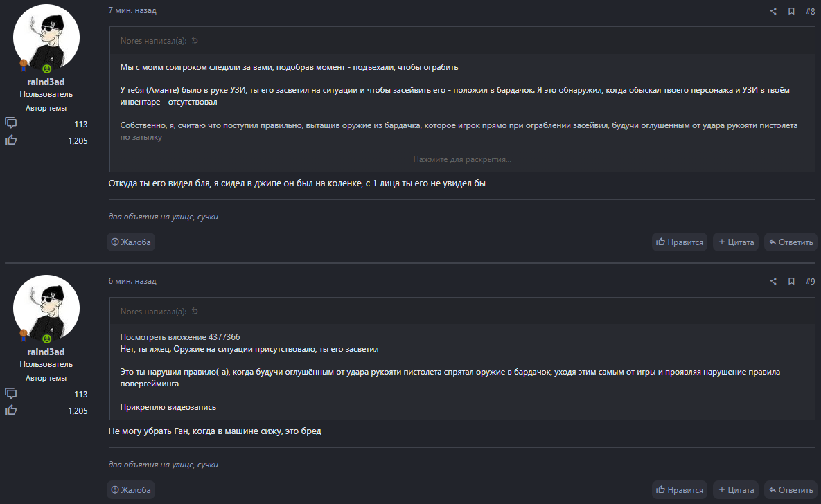Click "Цитата" on post #8

(x=736, y=242)
